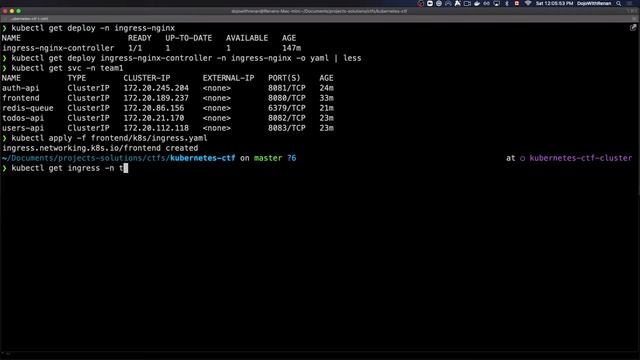Image resolution: width=640 pixels, height=360 pixels.
Task: Open the Zoom menu bar icon
Action: coord(430,3)
